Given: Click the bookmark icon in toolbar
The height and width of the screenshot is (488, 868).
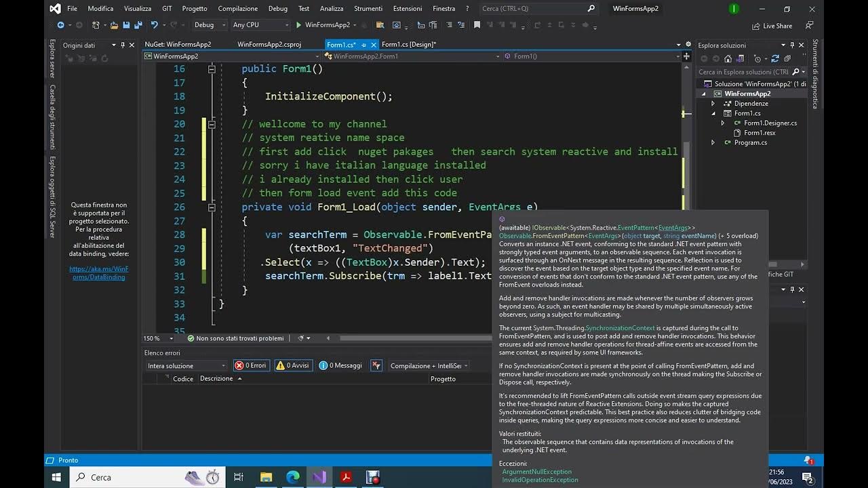Looking at the screenshot, I should (x=477, y=25).
